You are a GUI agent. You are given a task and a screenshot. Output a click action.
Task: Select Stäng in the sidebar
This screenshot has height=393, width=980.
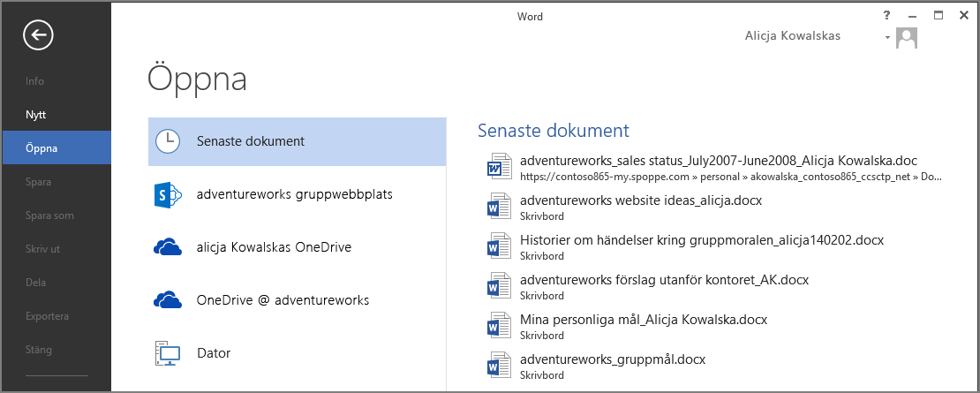pos(57,349)
